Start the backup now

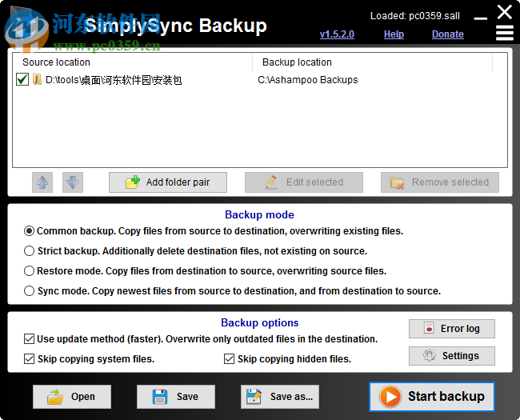(432, 397)
